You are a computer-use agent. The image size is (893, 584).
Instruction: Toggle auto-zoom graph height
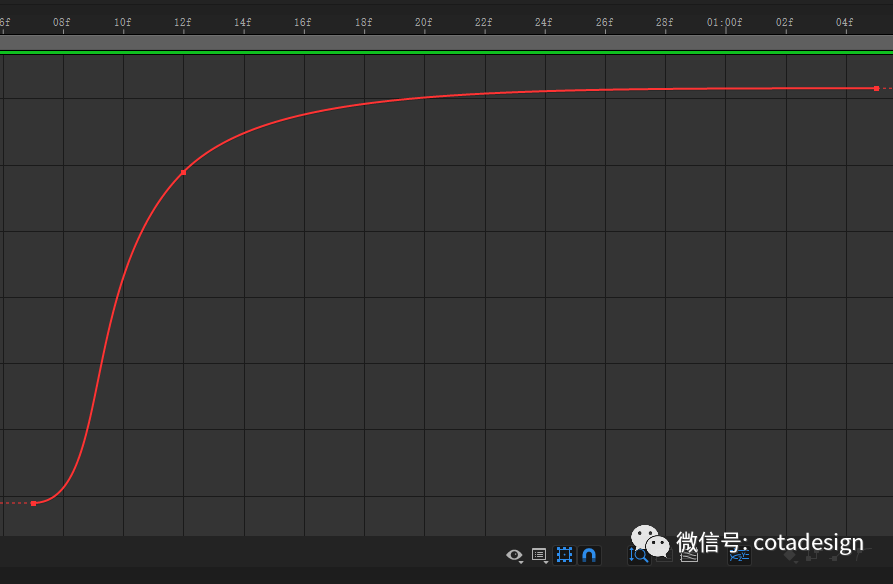click(x=639, y=555)
